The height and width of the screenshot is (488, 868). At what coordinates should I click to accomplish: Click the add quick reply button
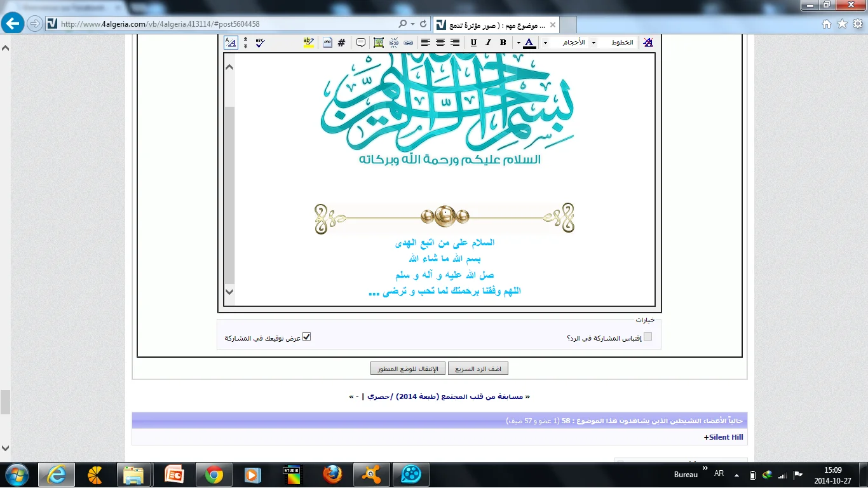pos(478,369)
